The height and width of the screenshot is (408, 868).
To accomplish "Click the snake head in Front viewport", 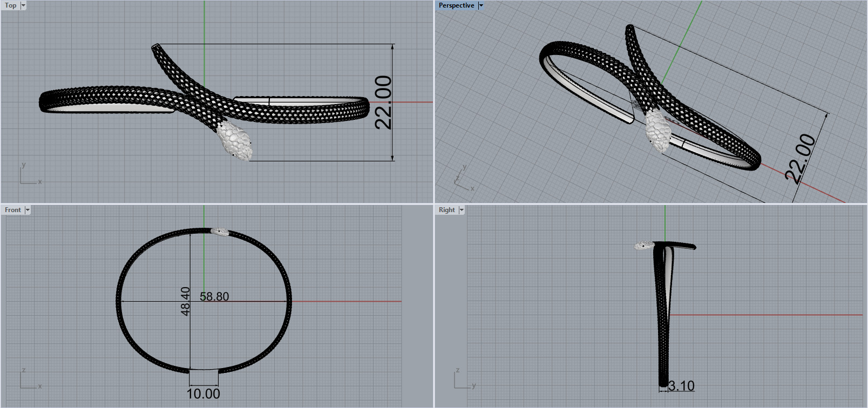I will pyautogui.click(x=220, y=232).
